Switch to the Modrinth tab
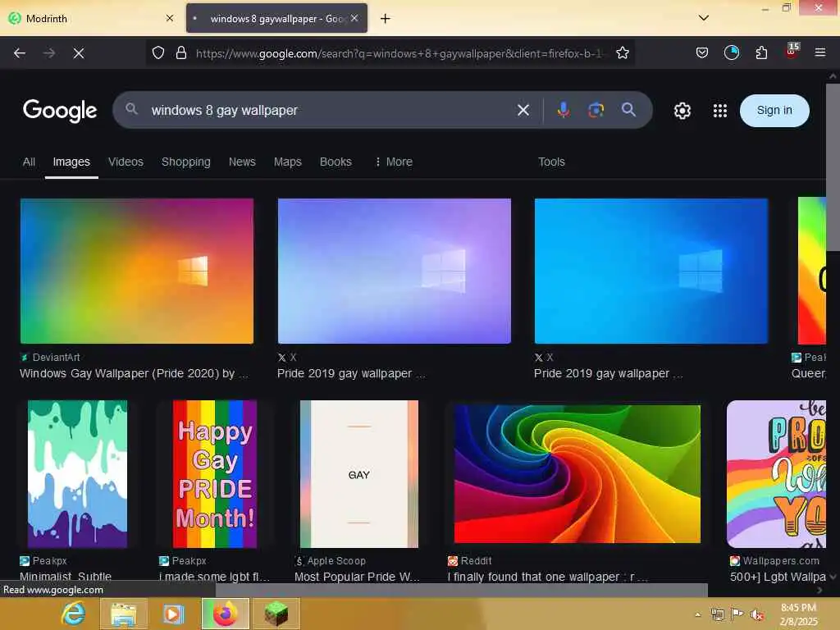 [92, 18]
